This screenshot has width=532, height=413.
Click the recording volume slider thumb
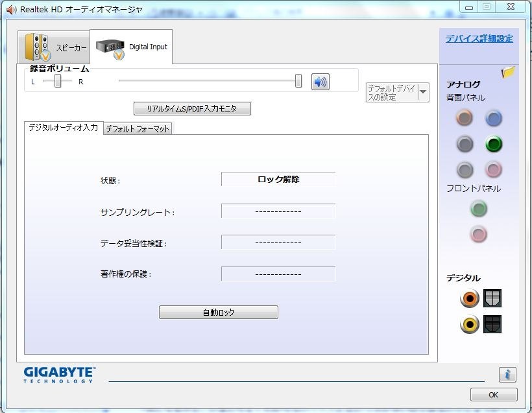click(298, 80)
